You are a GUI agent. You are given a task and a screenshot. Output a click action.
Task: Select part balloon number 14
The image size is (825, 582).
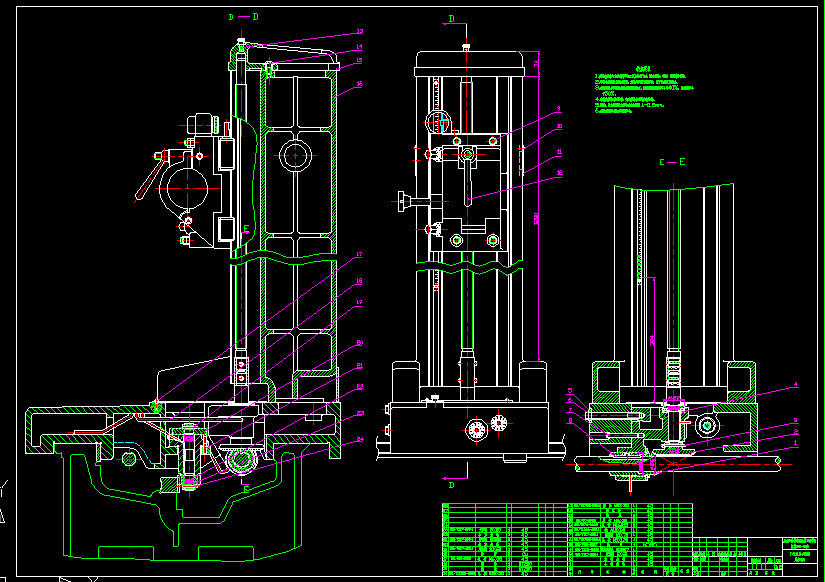pyautogui.click(x=360, y=47)
